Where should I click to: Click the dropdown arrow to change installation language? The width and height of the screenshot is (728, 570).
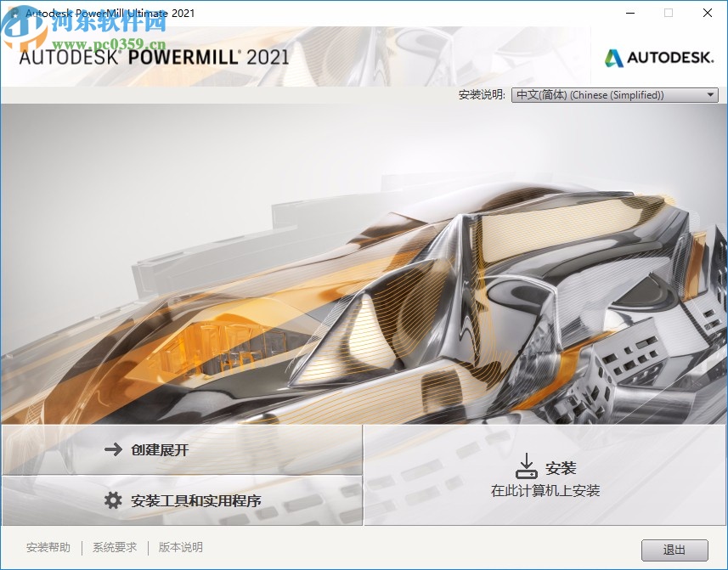coord(710,94)
